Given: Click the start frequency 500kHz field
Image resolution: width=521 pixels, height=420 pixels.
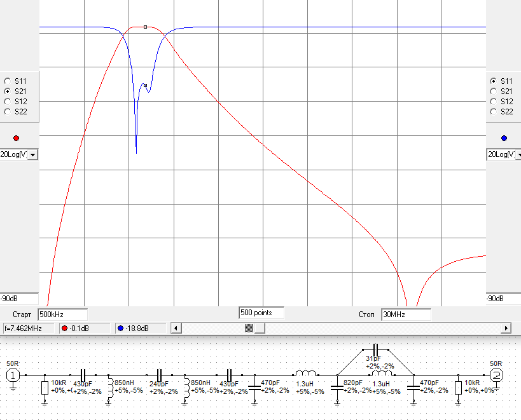Looking at the screenshot, I should click(x=62, y=315).
